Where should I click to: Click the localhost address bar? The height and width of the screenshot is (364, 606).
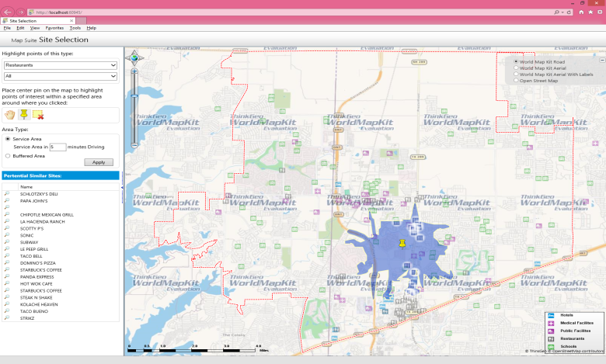pos(290,12)
